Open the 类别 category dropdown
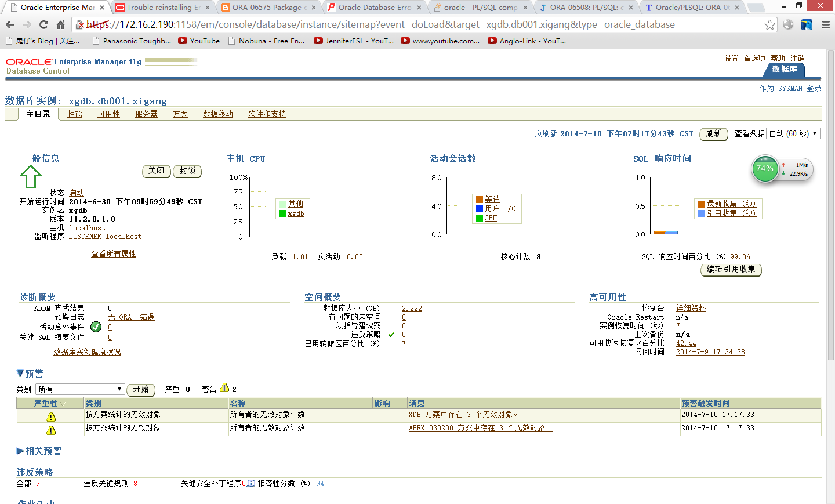The width and height of the screenshot is (835, 504). tap(80, 389)
